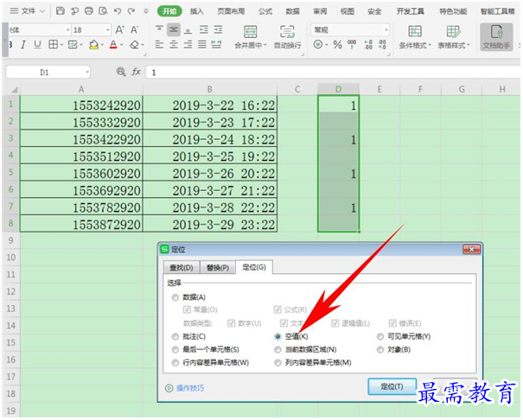Select the 数据(A) radio button
The image size is (523, 420).
(x=175, y=297)
